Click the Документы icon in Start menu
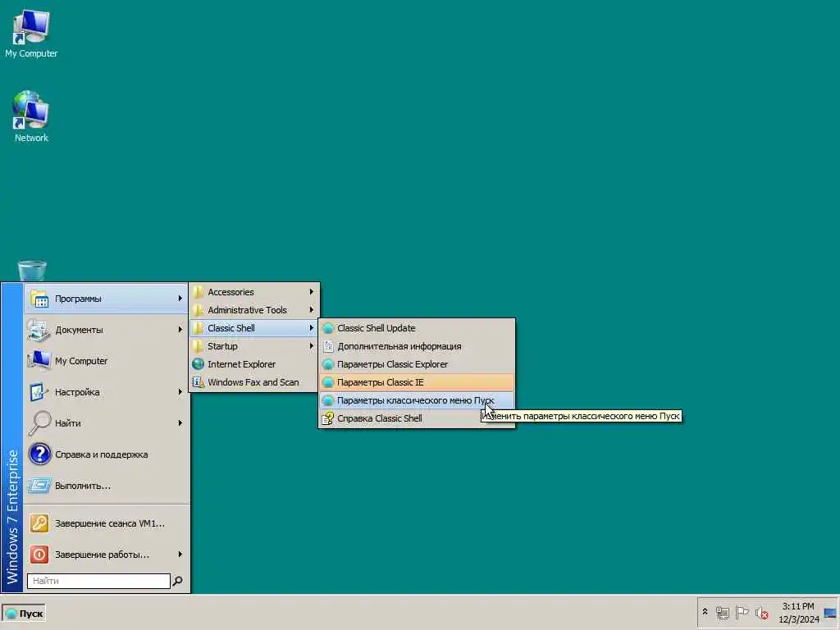The height and width of the screenshot is (630, 840). [39, 330]
